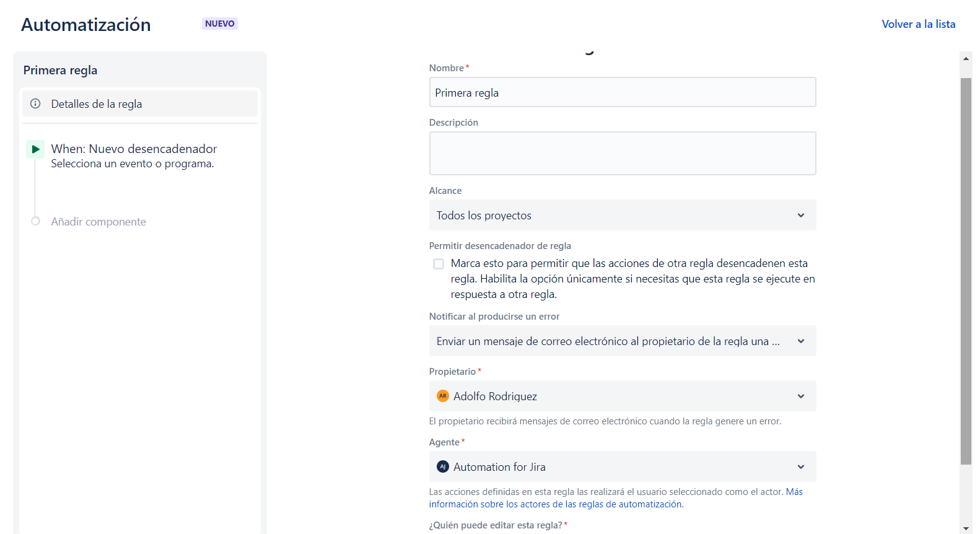Click the scroll up arrow

[966, 58]
